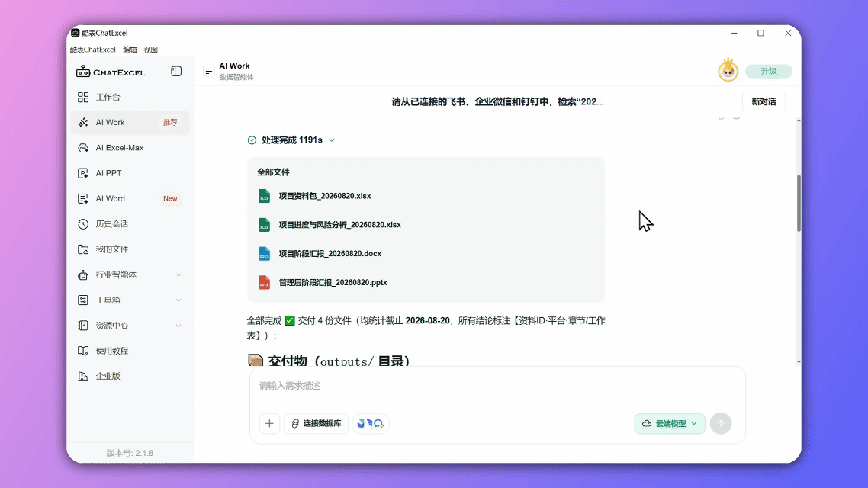Click xlsx icon of 项目进度与风险分析 file
This screenshot has width=868, height=488.
[264, 225]
